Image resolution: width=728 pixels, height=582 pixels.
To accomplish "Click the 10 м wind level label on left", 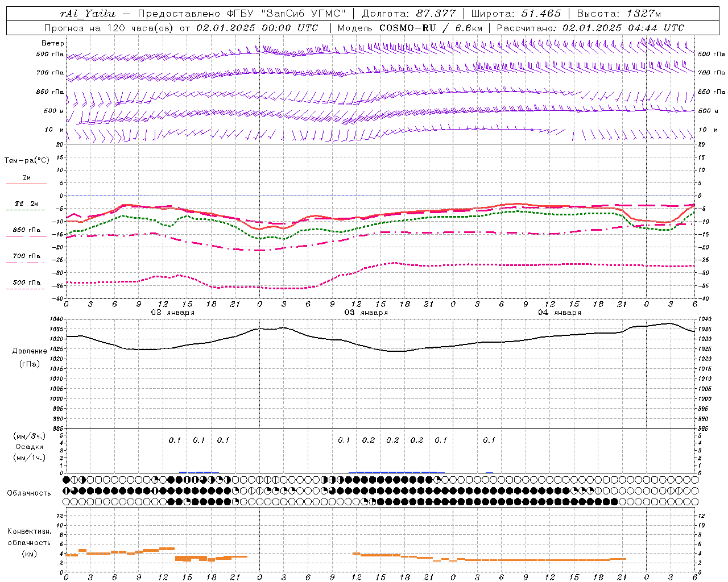I will tap(55, 130).
